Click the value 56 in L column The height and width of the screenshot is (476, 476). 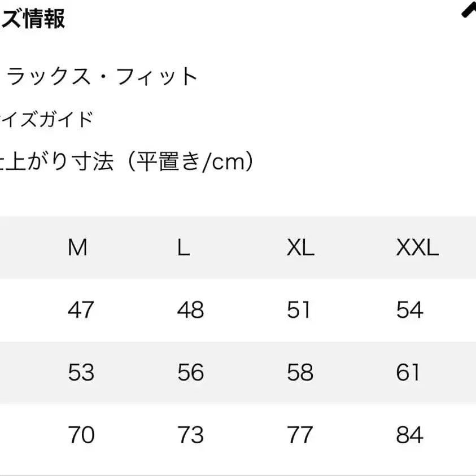(x=190, y=373)
